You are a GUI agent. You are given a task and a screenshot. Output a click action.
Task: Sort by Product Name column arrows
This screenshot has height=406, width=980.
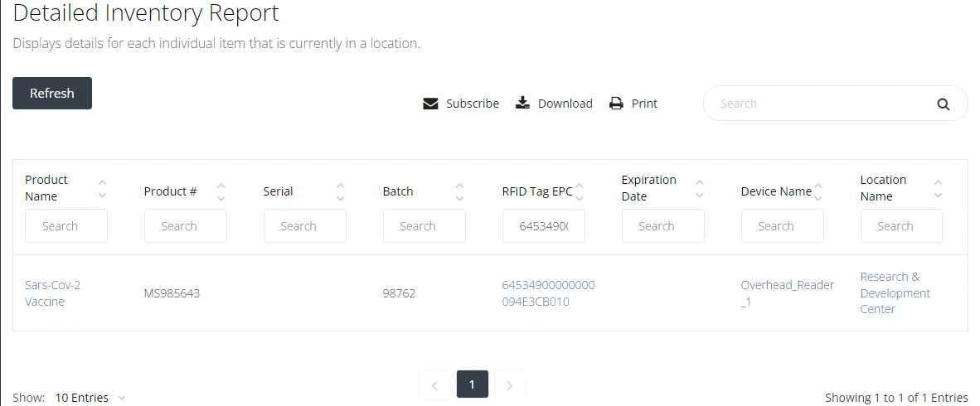pos(103,189)
